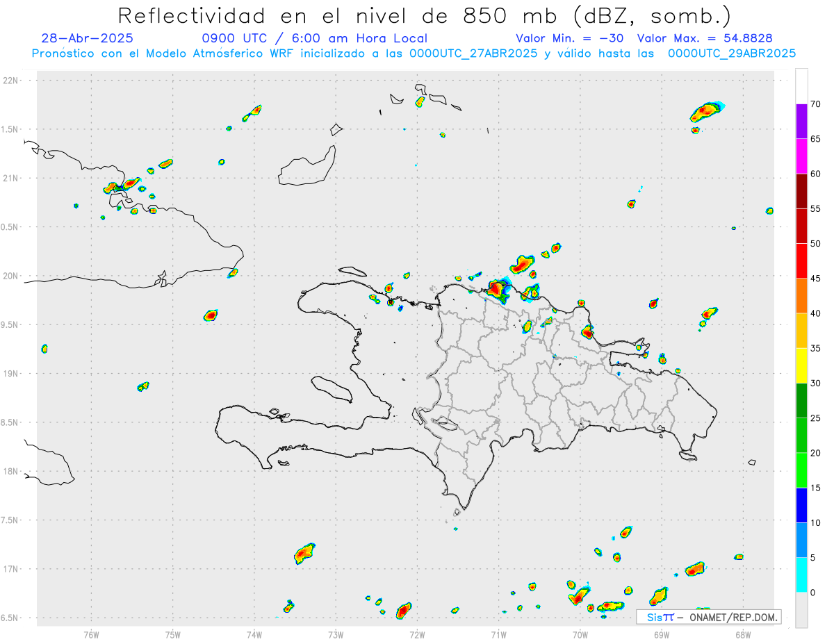This screenshot has width=834, height=644.
Task: Select the '17N' latitude axis label
Action: (11, 569)
